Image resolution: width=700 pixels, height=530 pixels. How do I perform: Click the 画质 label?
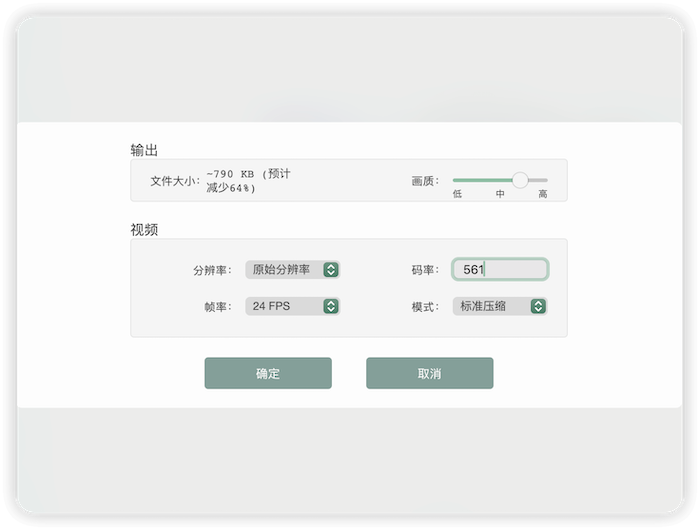tap(425, 181)
